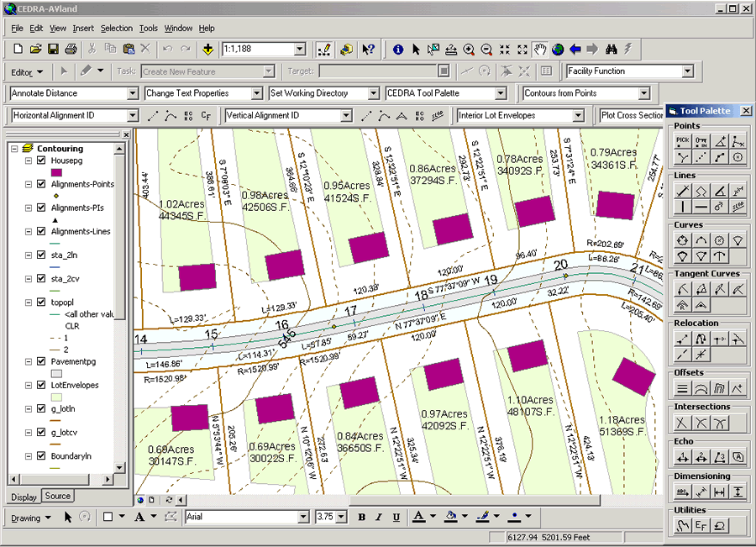The height and width of the screenshot is (547, 756).
Task: Open the Selection menu
Action: pos(116,29)
